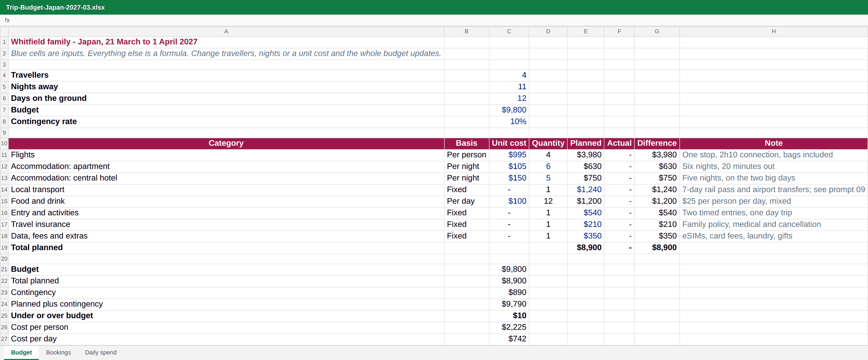This screenshot has width=868, height=360.
Task: Click the Category header cell
Action: [x=226, y=143]
